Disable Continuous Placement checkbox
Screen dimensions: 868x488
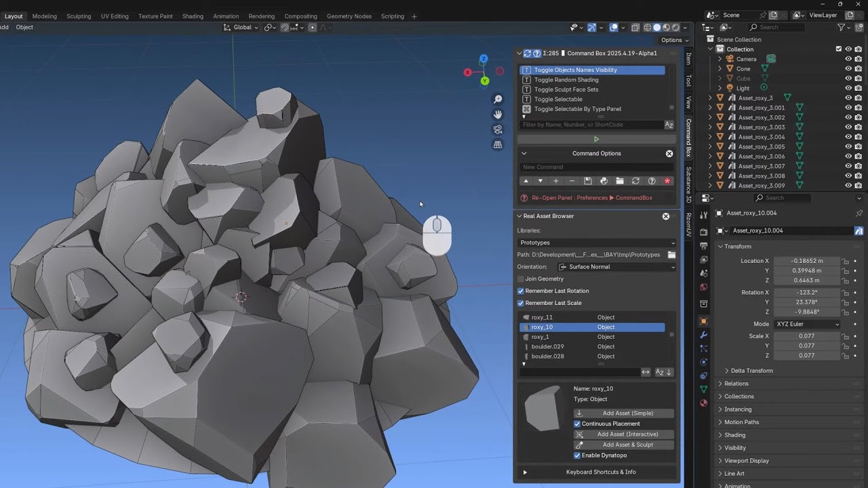577,424
